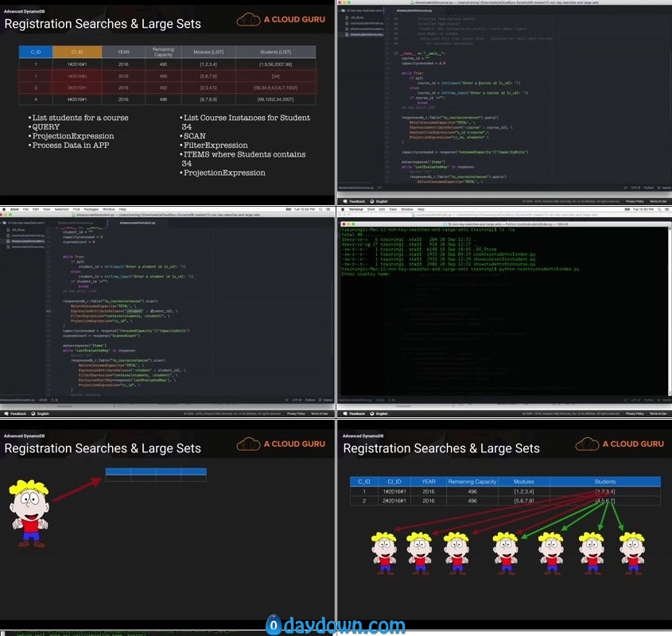Screen dimensions: 672x636
Task: Click the A Cloud Guru cloud logo on the seven-characters slide
Action: coord(587,444)
